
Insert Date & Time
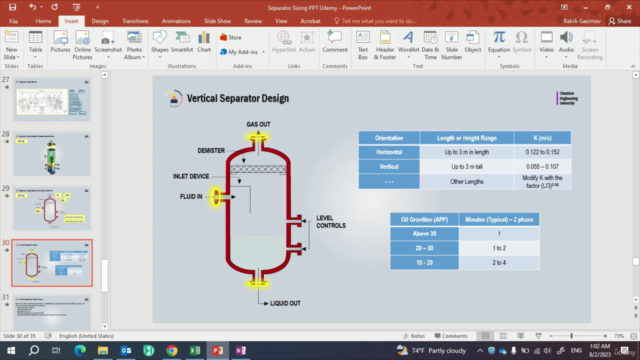[x=430, y=46]
